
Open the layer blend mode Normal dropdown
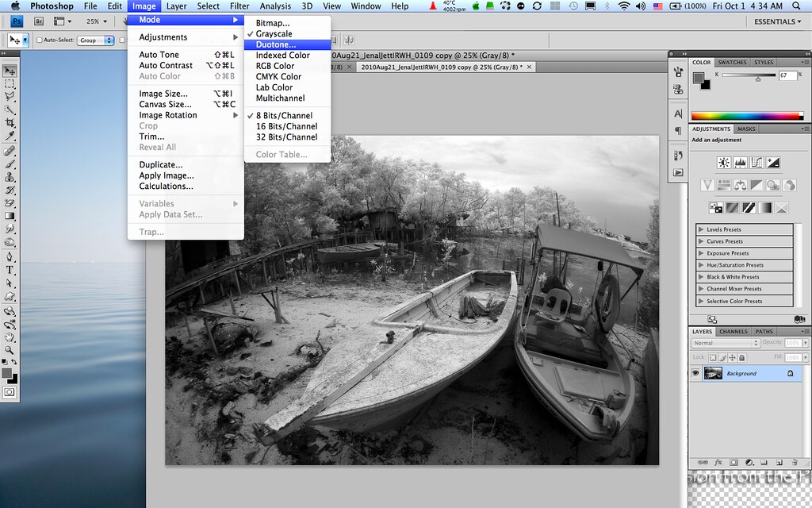click(725, 343)
